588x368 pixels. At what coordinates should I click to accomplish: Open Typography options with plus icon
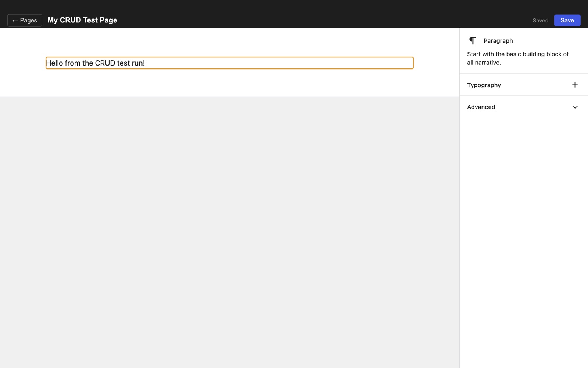click(575, 85)
